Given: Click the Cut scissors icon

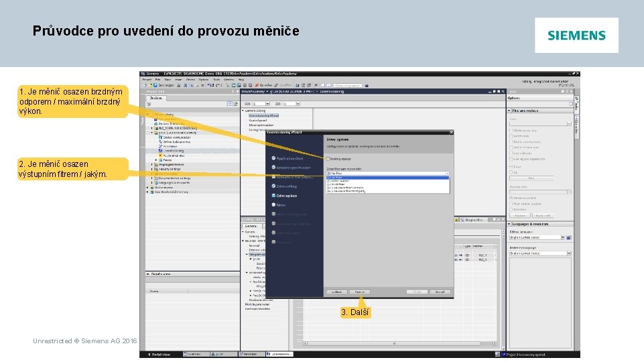Looking at the screenshot, I should pos(185,85).
